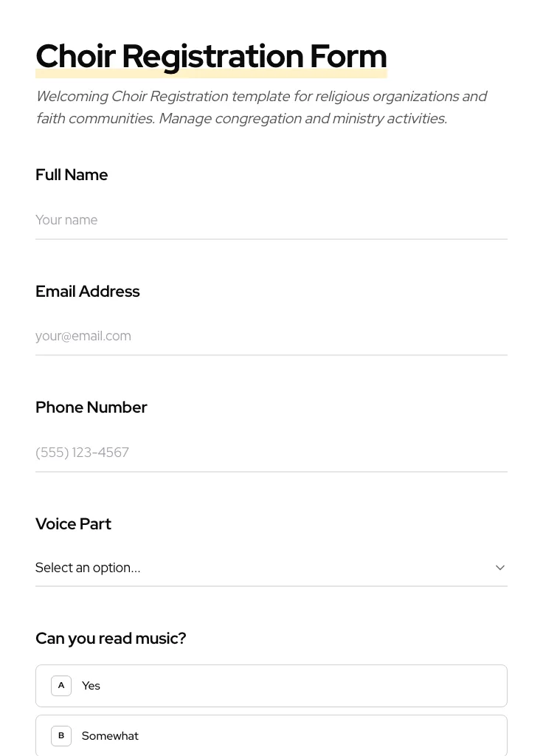
Task: Click the A key badge beside Yes
Action: pyautogui.click(x=61, y=686)
